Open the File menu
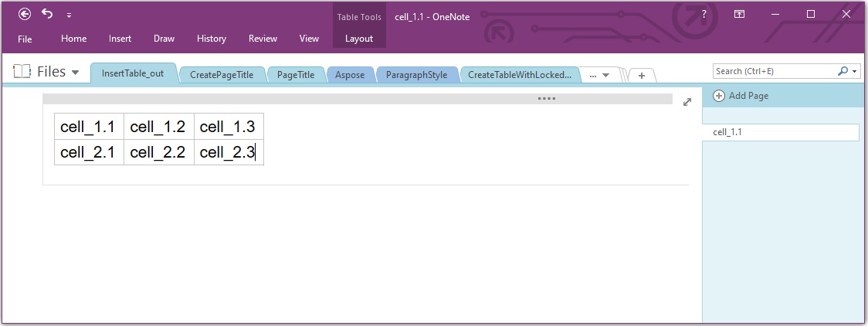 pos(25,39)
